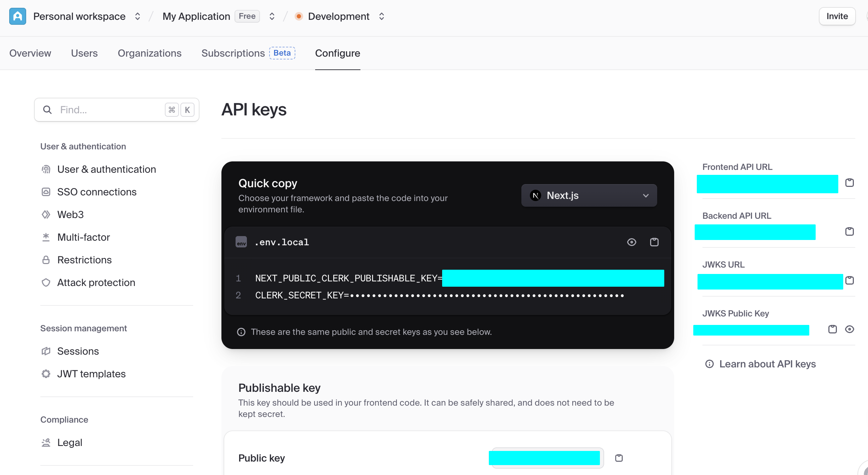Open Learn about API keys link
868x475 pixels.
click(767, 364)
